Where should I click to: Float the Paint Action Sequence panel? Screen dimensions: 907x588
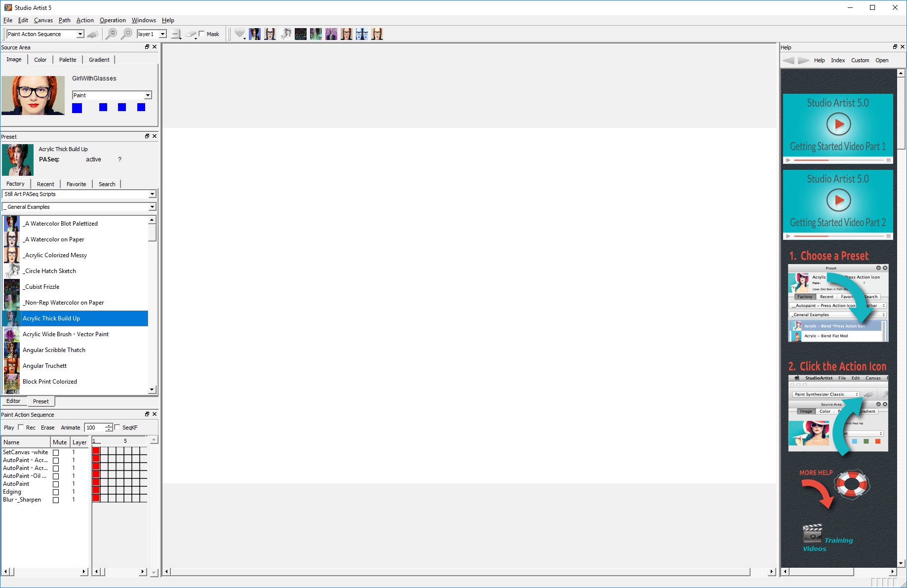point(147,414)
